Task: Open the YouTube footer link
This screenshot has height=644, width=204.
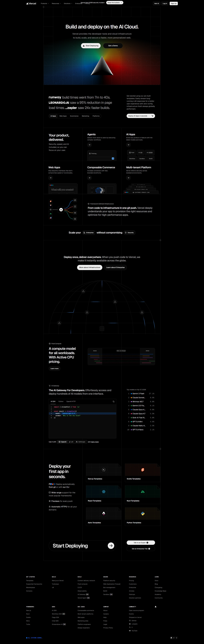Action: [x=133, y=631]
